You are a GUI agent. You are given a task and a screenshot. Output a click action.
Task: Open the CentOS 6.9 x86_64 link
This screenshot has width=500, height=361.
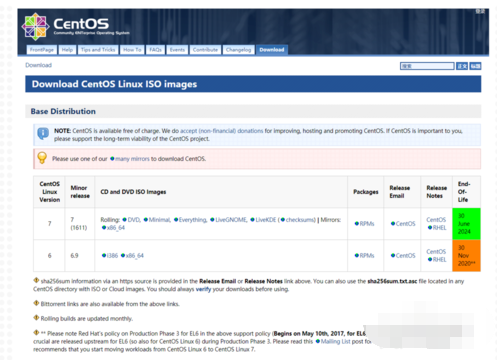click(132, 256)
